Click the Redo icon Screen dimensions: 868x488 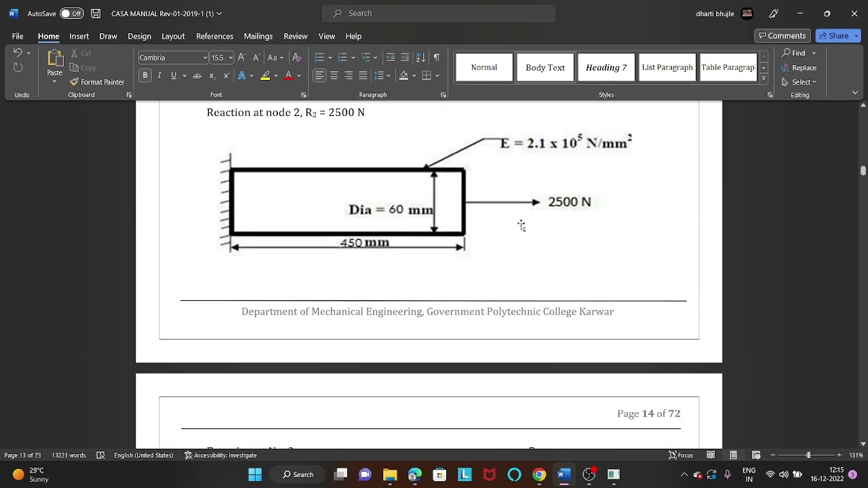pos(18,67)
